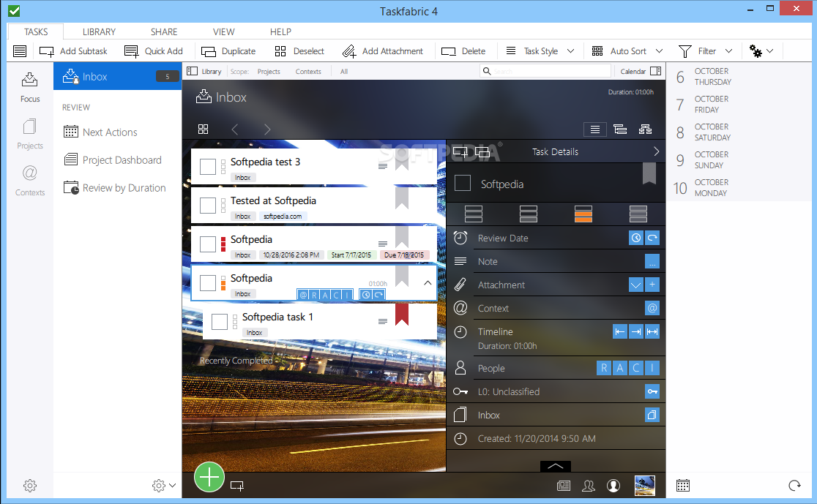Open the Auto Sort dropdown

click(628, 51)
